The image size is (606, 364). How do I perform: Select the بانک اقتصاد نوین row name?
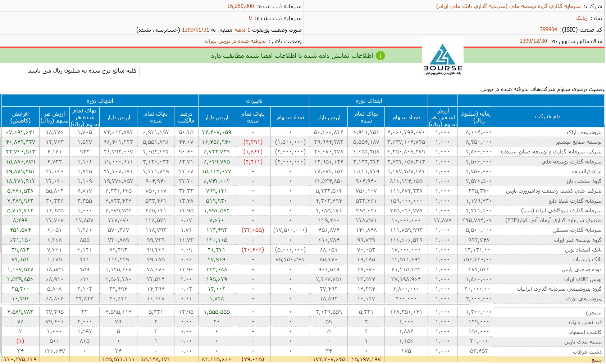click(x=583, y=250)
